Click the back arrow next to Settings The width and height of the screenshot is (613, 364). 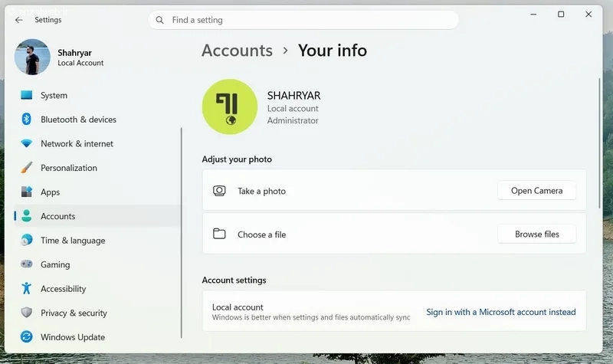coord(18,20)
